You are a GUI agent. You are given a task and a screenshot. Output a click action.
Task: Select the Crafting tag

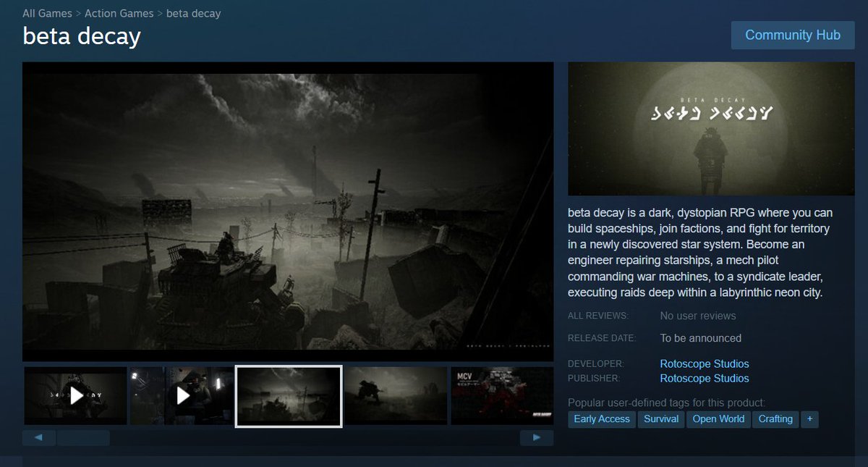pos(775,419)
